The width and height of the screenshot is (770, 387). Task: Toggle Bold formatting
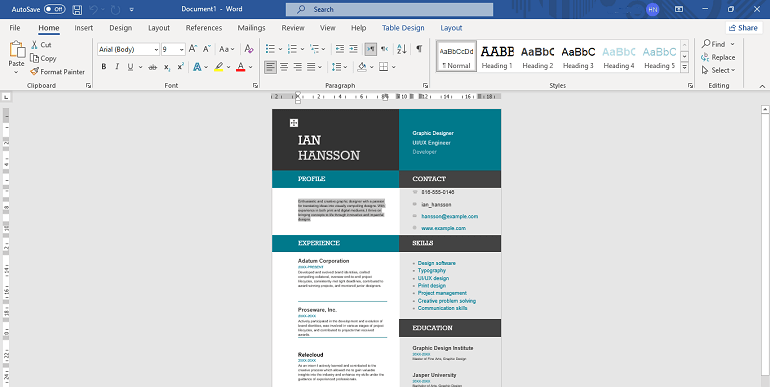tap(104, 67)
